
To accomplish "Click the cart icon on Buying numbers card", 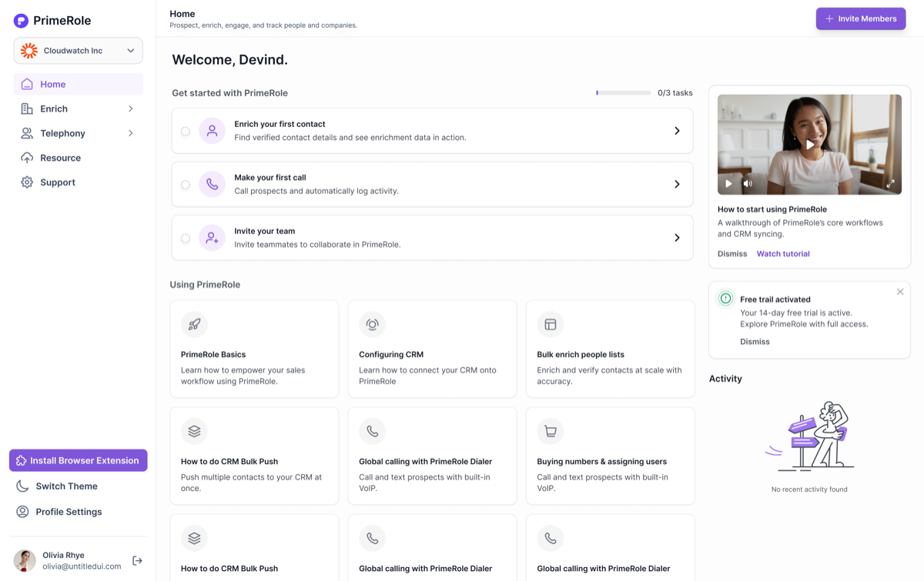I will pyautogui.click(x=550, y=431).
